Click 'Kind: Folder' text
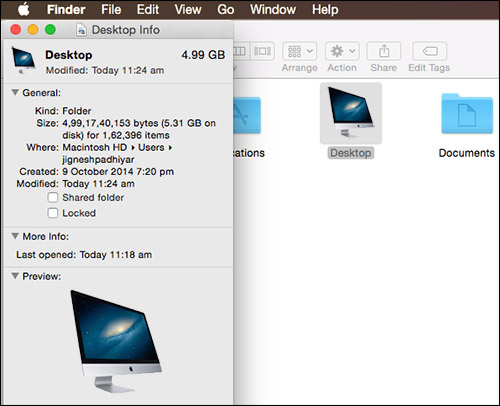 click(x=63, y=111)
